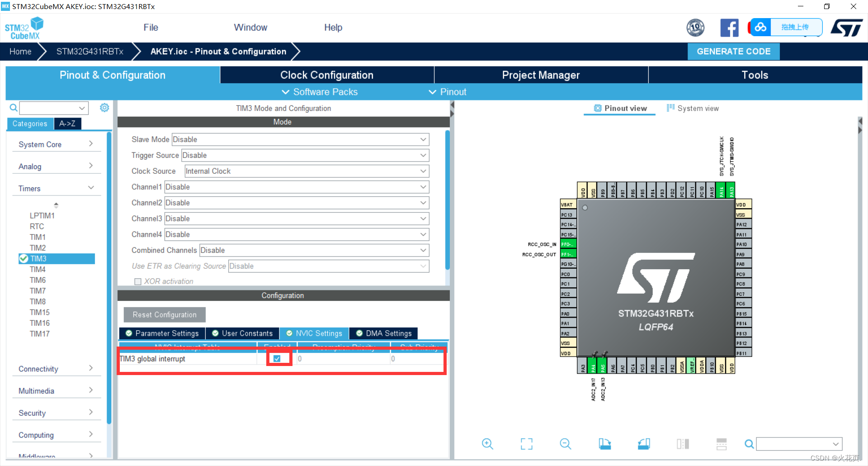This screenshot has height=466, width=868.
Task: Open the Pinout dropdown menu
Action: tap(448, 92)
